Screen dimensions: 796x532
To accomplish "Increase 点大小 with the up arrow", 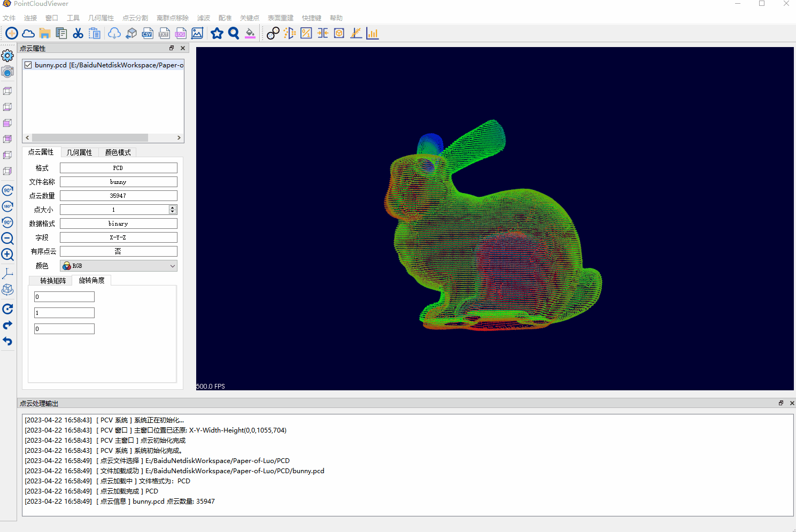I will (x=173, y=207).
